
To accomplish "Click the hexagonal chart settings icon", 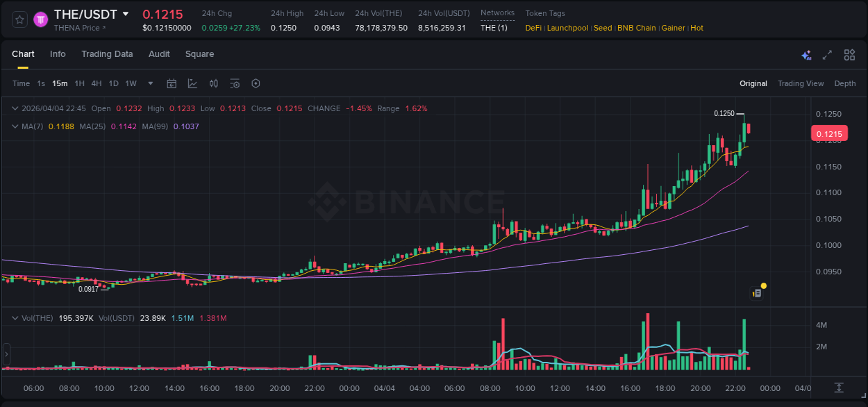I will 256,83.
